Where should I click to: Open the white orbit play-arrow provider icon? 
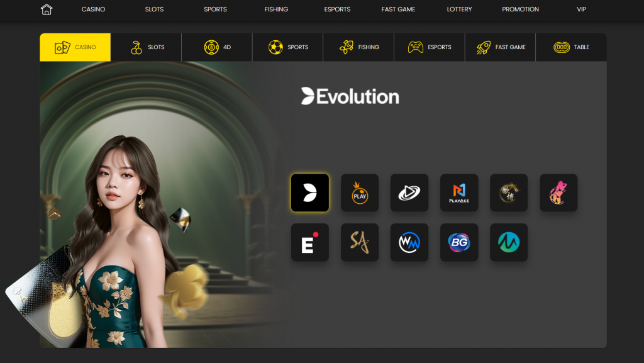[x=409, y=193]
